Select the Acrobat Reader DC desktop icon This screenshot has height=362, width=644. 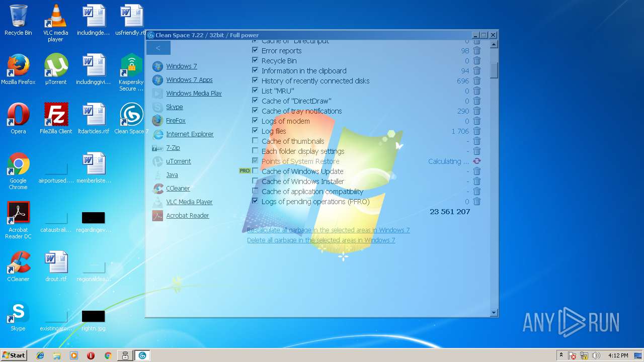pyautogui.click(x=18, y=221)
